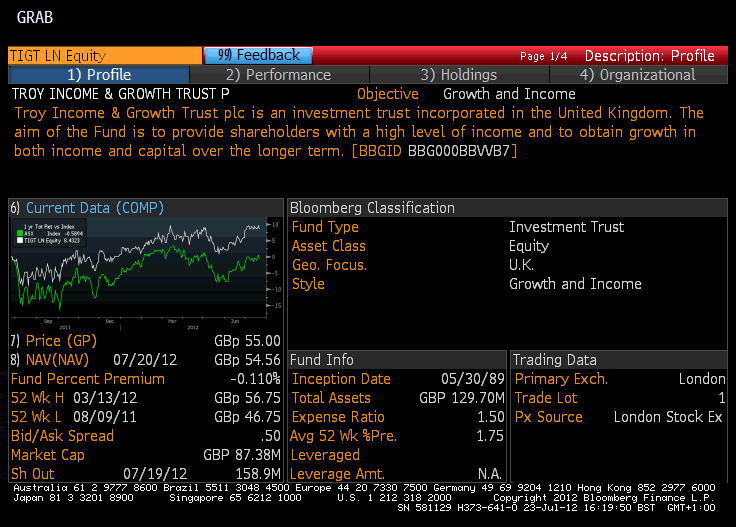Screen dimensions: 736x527
Task: Open the Current Data (COMP) link
Action: click(x=94, y=208)
